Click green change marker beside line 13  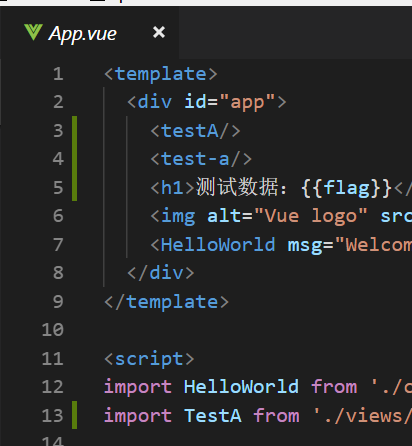74,415
